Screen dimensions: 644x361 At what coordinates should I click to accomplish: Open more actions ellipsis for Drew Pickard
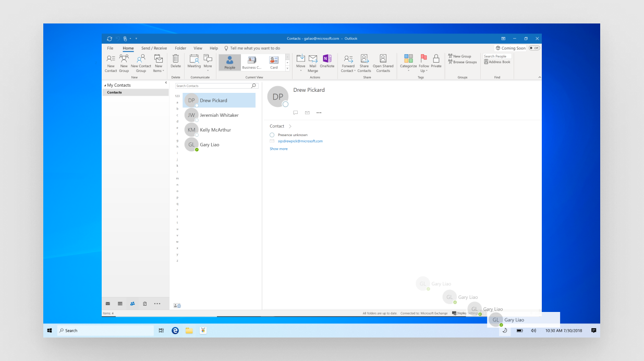pos(319,113)
